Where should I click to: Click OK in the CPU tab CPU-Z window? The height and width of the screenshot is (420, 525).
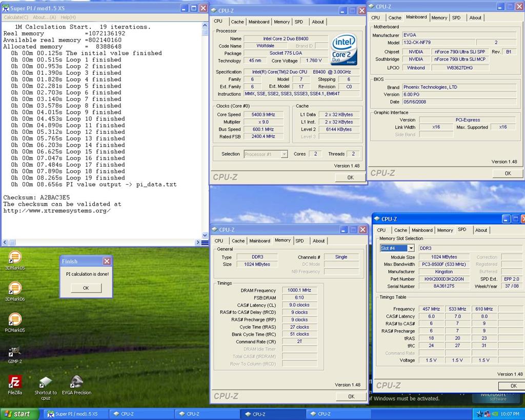[x=350, y=177]
